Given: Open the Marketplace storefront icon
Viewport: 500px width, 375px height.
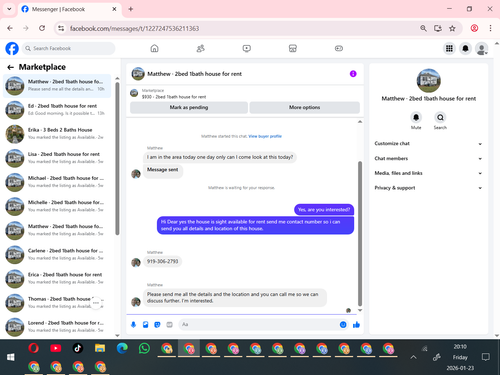Looking at the screenshot, I should 292,48.
